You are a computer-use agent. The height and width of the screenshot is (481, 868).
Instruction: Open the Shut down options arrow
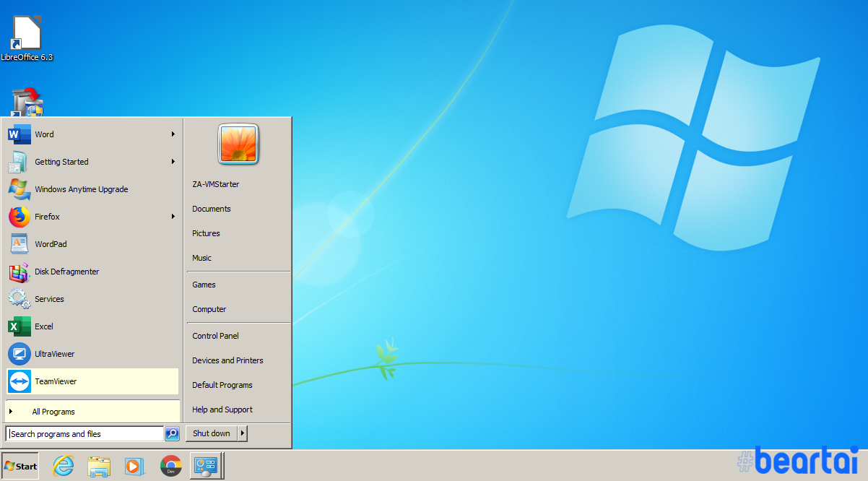tap(243, 433)
